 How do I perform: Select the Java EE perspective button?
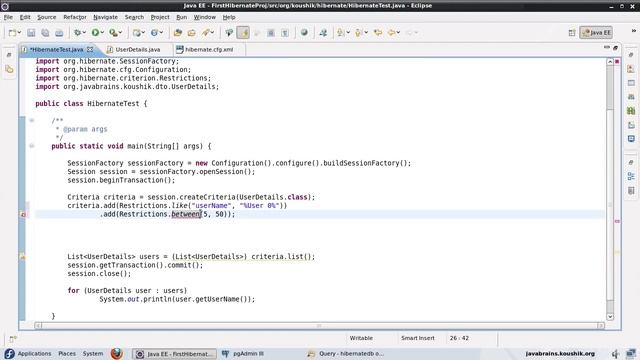(596, 33)
